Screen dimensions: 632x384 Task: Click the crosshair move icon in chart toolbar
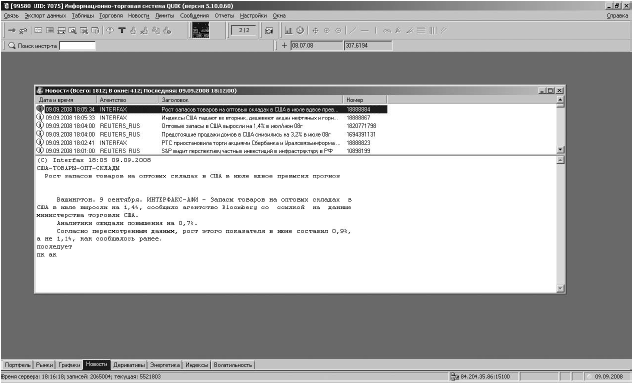[315, 31]
